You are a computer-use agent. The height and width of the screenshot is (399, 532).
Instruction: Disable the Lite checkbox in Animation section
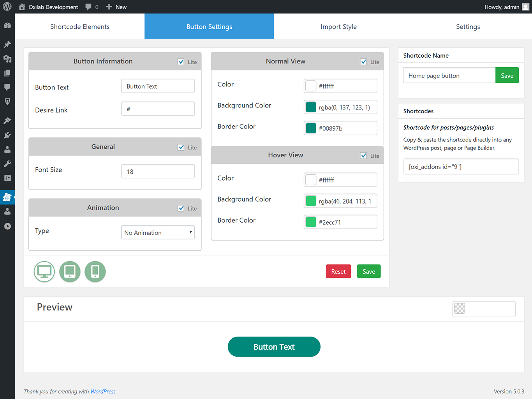pos(181,208)
